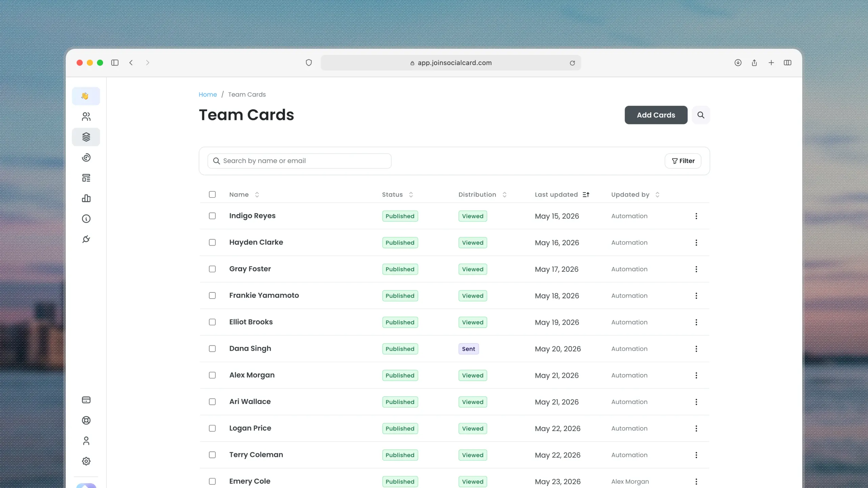868x488 pixels.
Task: Go forward with the browser forward arrow
Action: (147, 63)
